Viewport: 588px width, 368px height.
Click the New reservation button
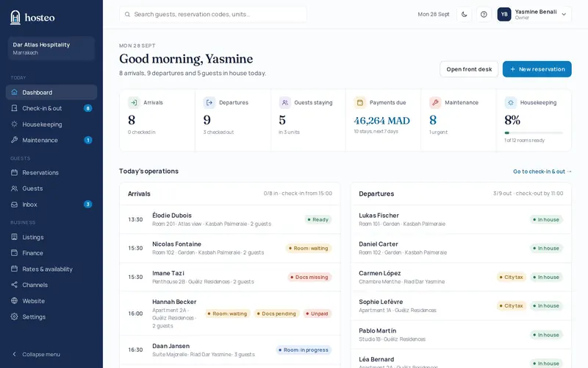coord(537,69)
